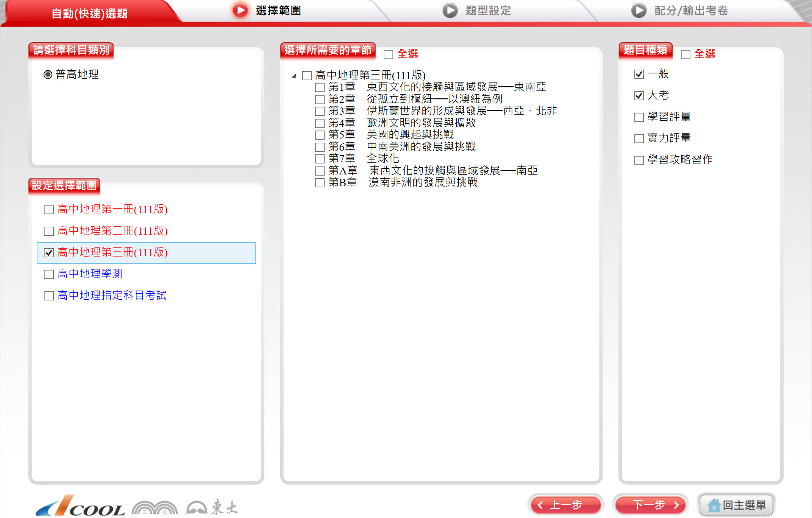The width and height of the screenshot is (812, 518).
Task: Check 第5章 美國的興起與挑戰
Action: point(320,135)
